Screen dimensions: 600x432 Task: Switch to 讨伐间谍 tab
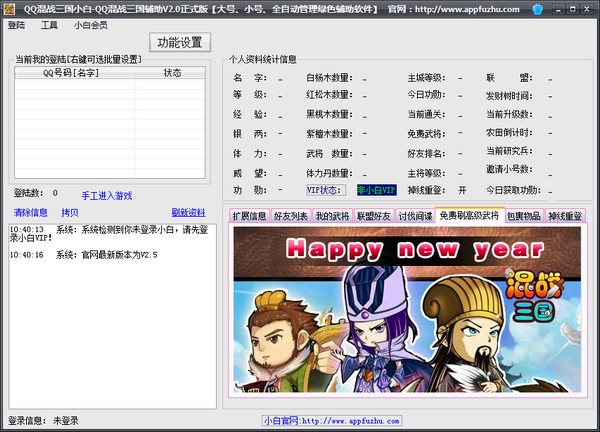[x=415, y=216]
